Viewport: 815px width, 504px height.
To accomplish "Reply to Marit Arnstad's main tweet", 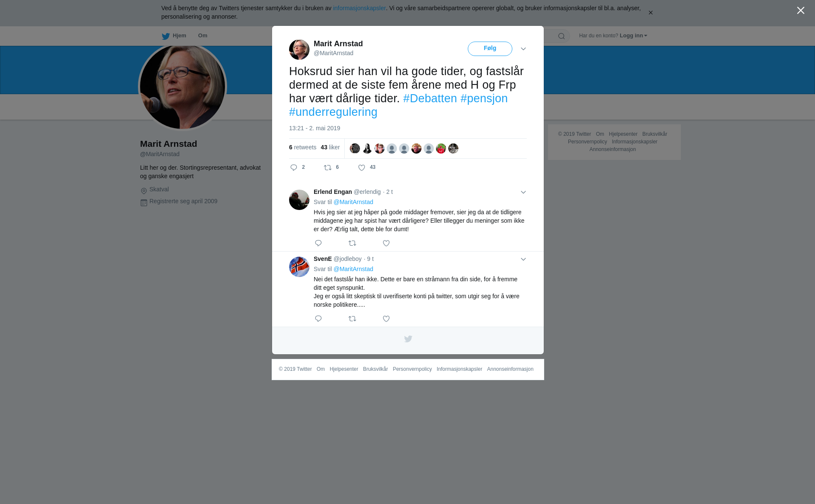I will [x=294, y=168].
